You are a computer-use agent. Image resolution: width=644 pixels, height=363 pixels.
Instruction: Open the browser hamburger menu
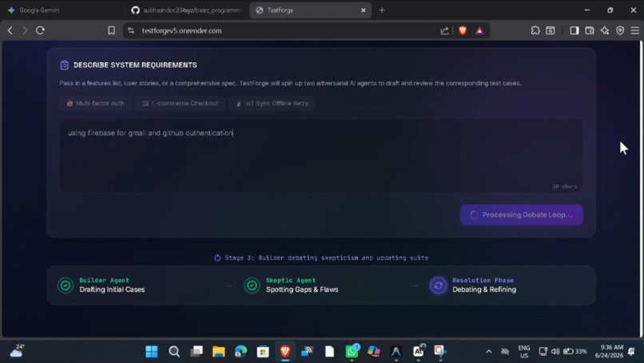635,30
